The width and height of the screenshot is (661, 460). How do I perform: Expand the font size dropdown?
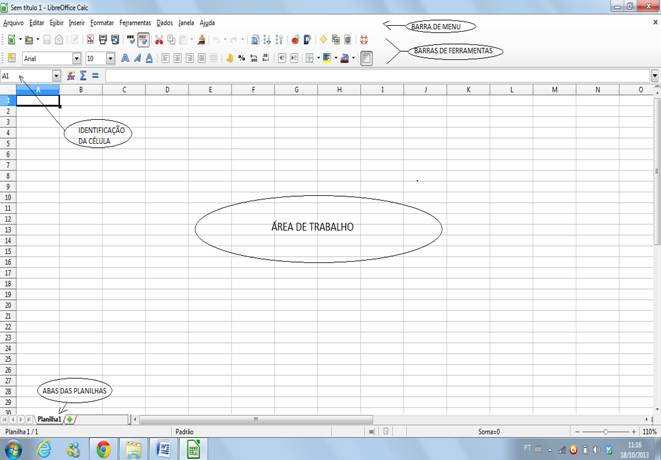(111, 59)
